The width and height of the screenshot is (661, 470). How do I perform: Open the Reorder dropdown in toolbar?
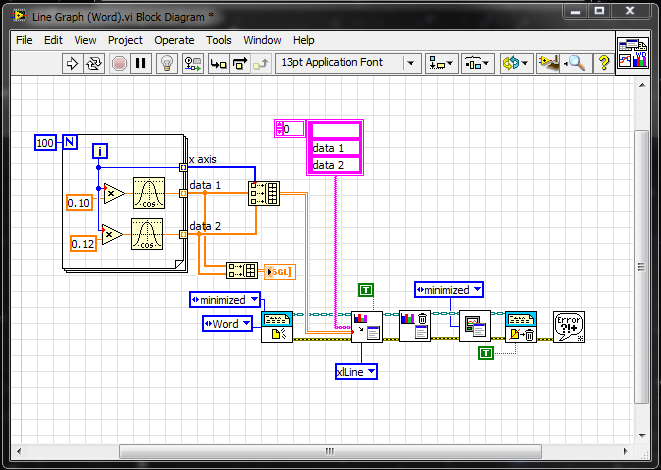[515, 63]
